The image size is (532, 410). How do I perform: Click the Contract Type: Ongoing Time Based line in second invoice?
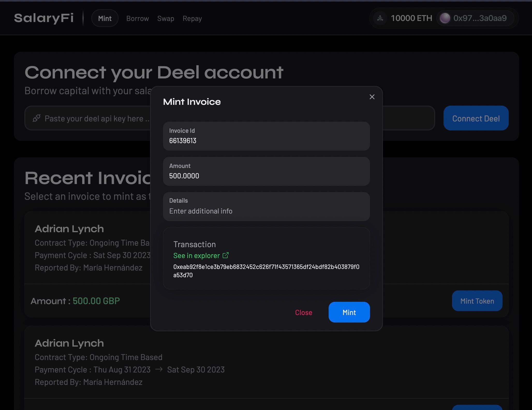click(x=98, y=357)
